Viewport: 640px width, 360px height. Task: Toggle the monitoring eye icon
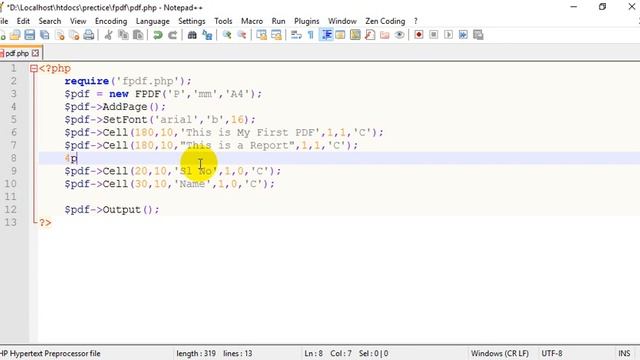399,35
